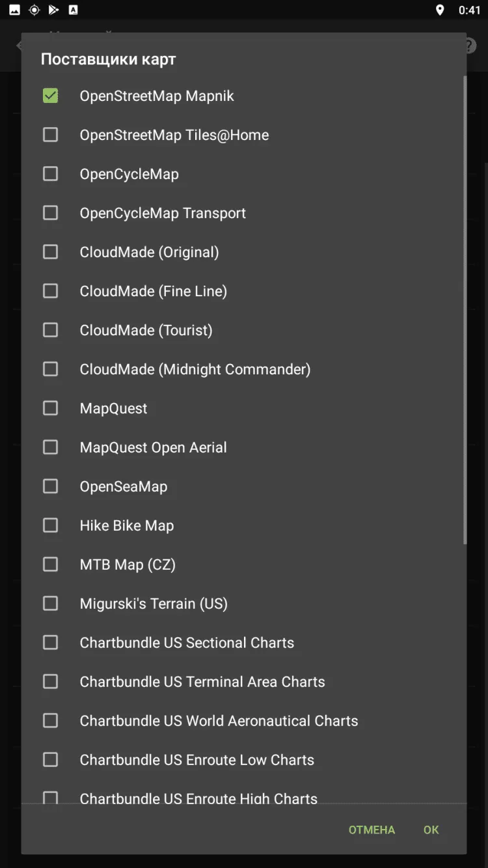488x868 pixels.
Task: Select OpenCycleMap Transport checkbox
Action: [50, 213]
